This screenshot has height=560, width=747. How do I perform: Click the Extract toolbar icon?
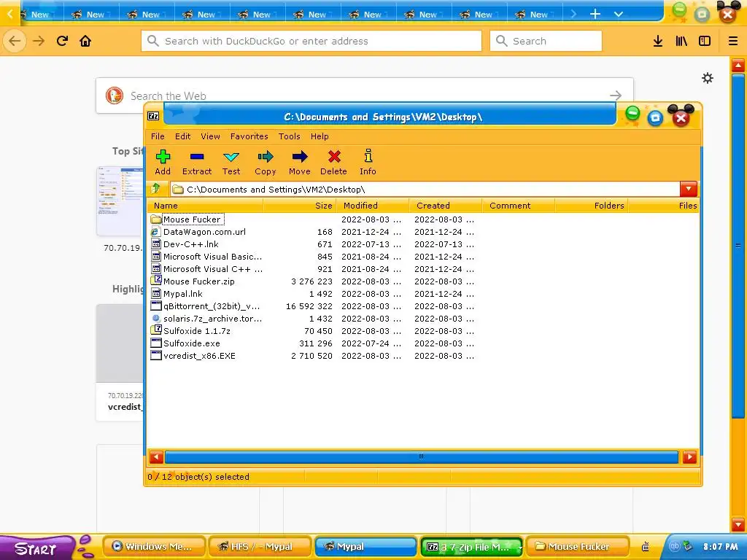pyautogui.click(x=197, y=163)
